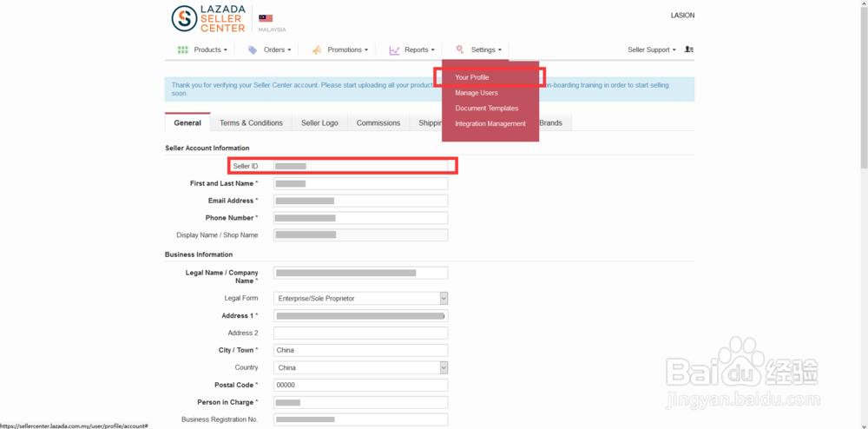Click the Settings gear icon
This screenshot has height=429, width=868.
click(459, 49)
